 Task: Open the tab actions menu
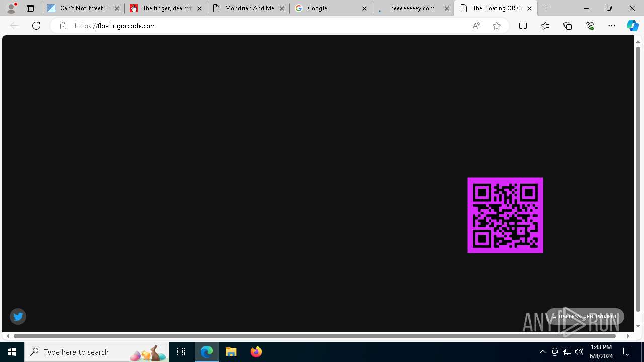coord(30,8)
